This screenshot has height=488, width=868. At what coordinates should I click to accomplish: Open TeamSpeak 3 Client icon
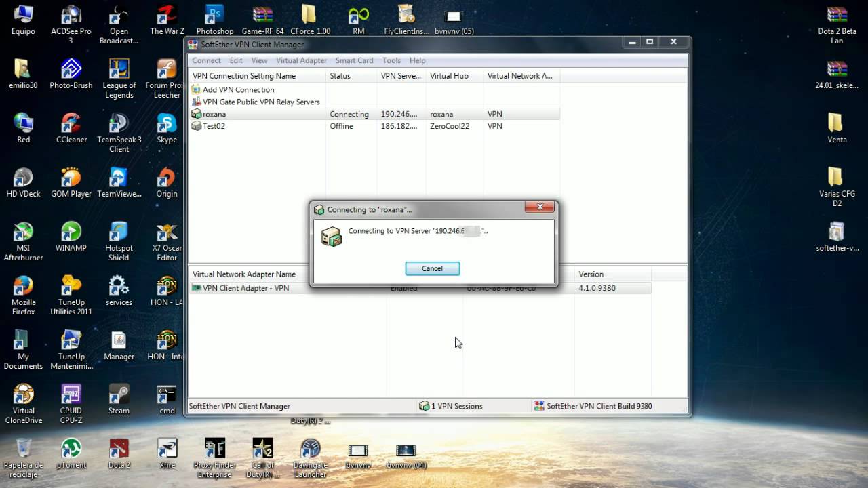pos(119,133)
